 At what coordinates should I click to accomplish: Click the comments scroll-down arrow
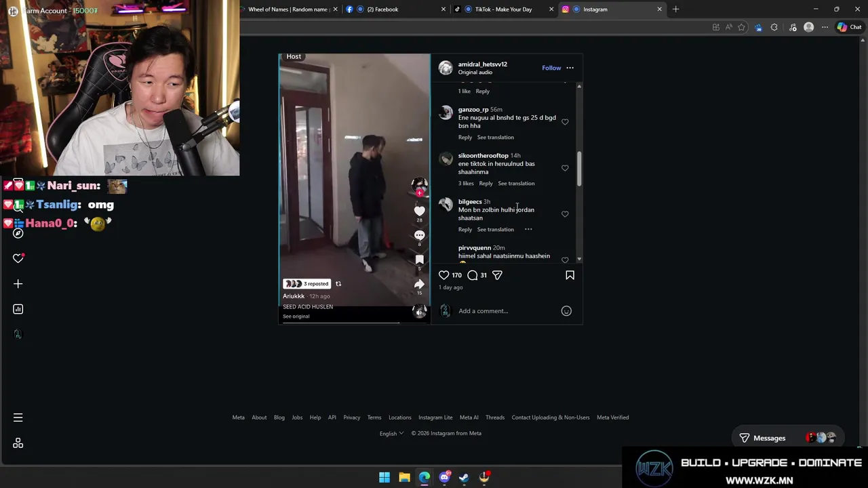(x=578, y=260)
